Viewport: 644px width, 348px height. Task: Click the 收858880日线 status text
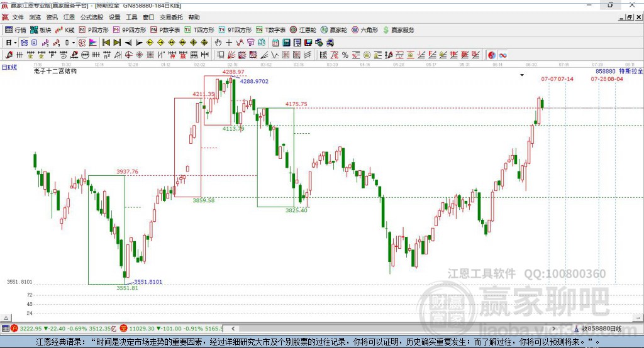601,329
